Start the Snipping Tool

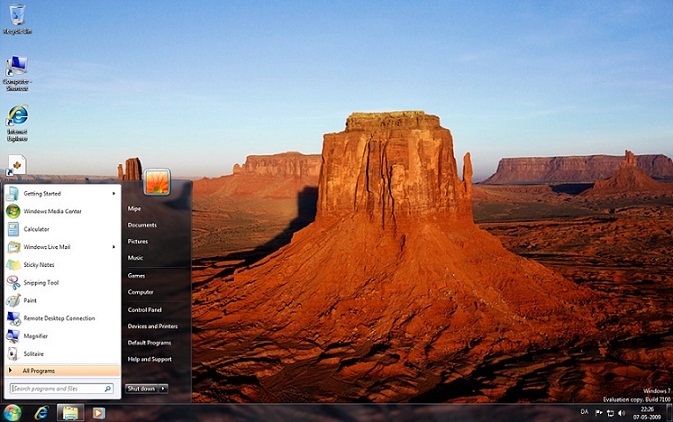[41, 283]
